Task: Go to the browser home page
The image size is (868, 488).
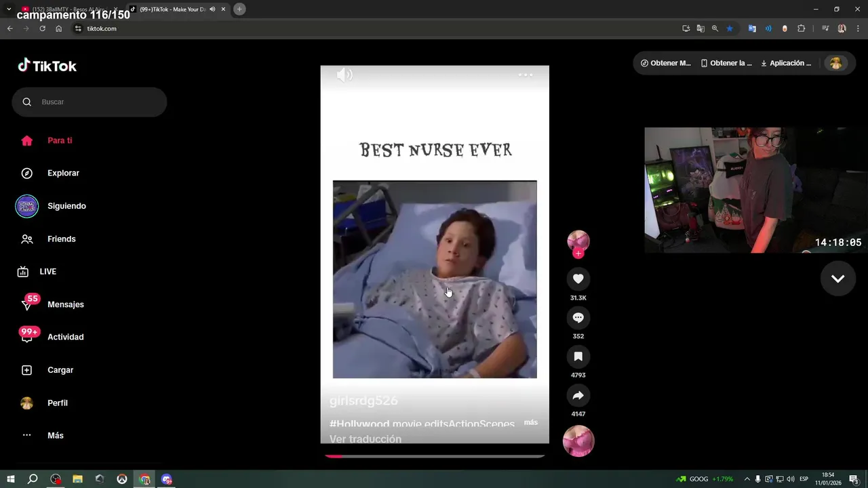Action: [59, 28]
